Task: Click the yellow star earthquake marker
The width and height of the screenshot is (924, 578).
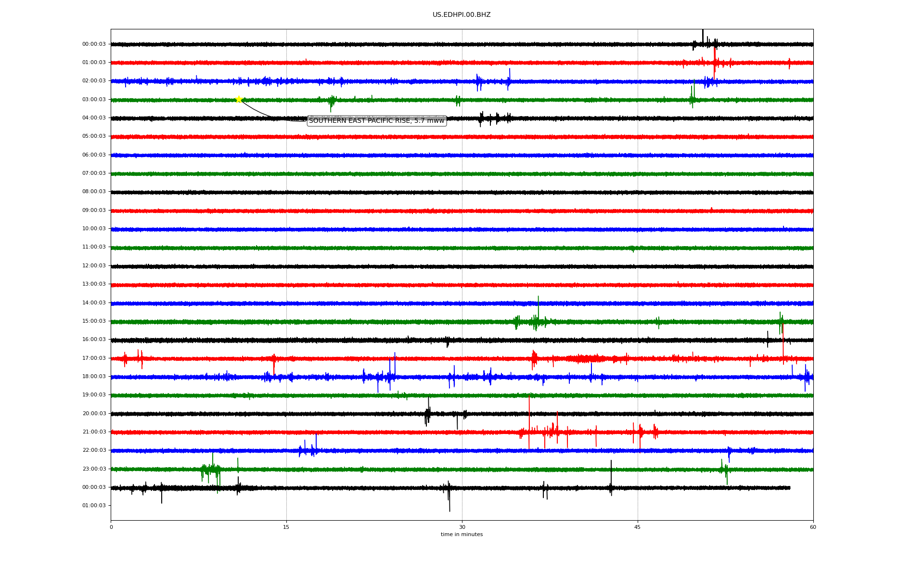Action: (x=239, y=99)
